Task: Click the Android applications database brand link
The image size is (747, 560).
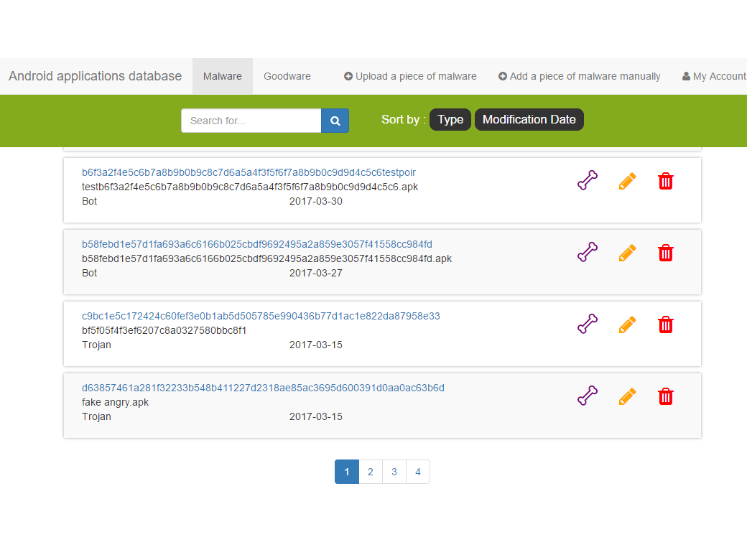Action: pos(94,76)
